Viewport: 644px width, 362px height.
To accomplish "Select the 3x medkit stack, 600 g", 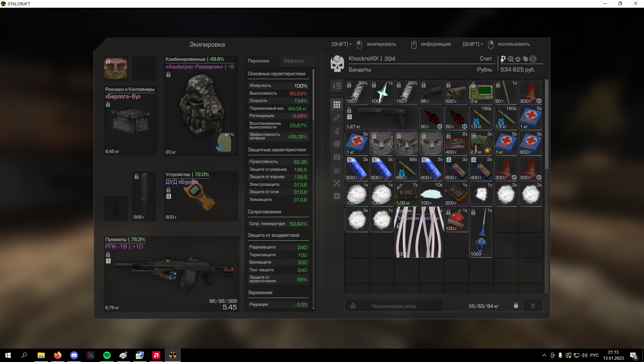I will click(x=531, y=143).
